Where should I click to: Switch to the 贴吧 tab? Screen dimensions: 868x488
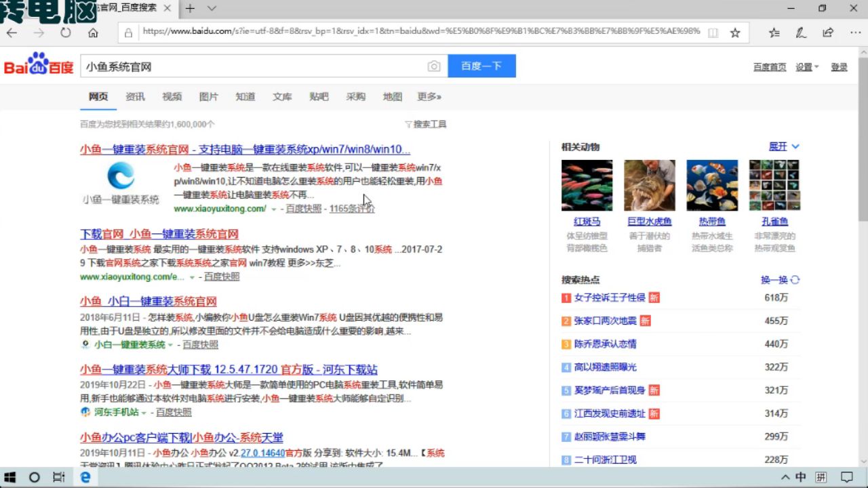click(319, 97)
